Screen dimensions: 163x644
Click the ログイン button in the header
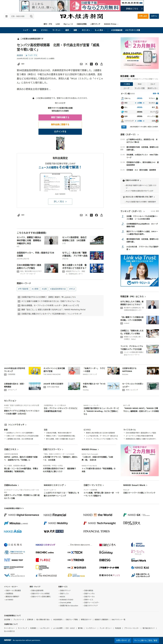[154, 16]
